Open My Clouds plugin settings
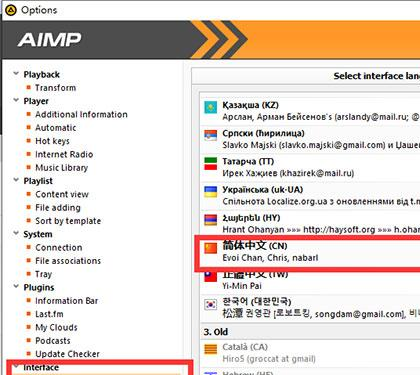420x375 pixels. point(56,327)
